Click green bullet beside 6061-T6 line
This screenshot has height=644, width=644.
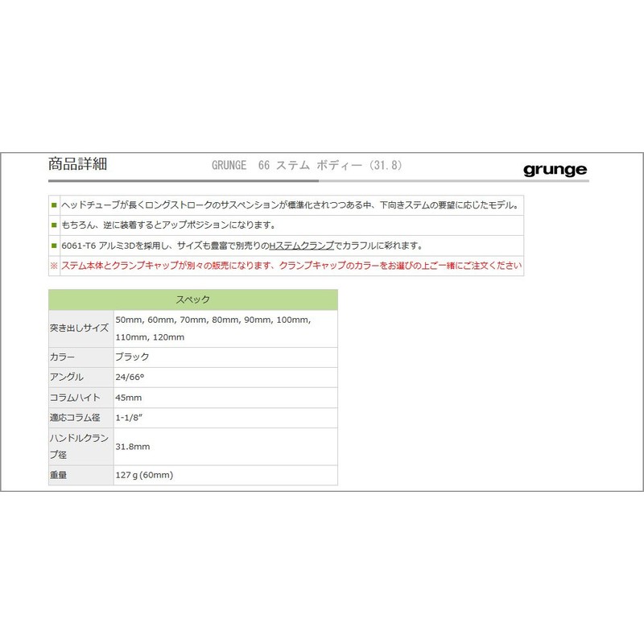[x=54, y=246]
